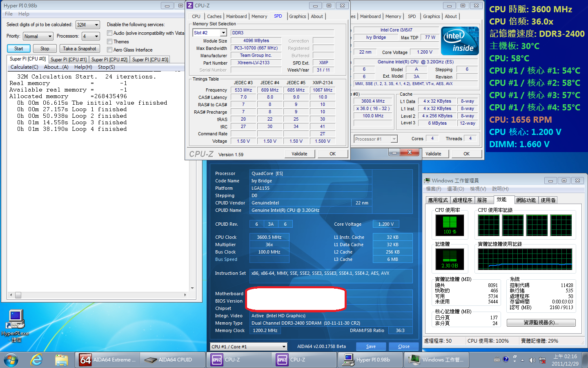
Task: Open the 處理程序 tab in Task Manager
Action: (463, 200)
